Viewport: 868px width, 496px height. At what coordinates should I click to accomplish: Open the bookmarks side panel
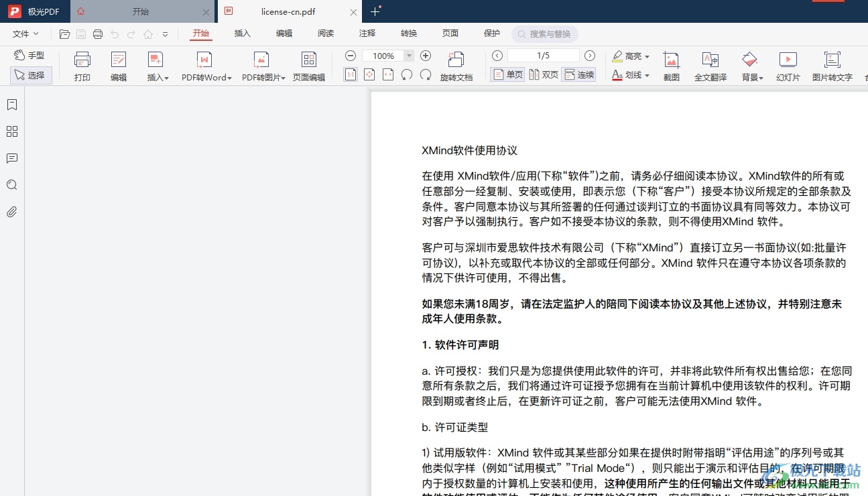point(12,105)
